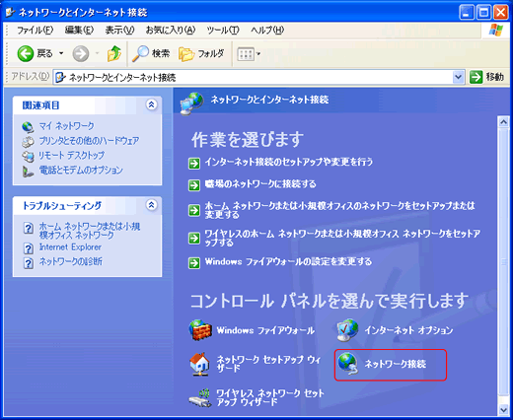Toggle the フォルダ folders toolbar button
Image resolution: width=513 pixels, height=420 pixels.
click(201, 53)
